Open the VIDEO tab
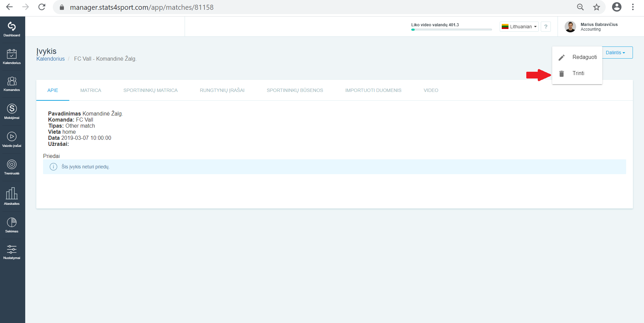Viewport: 644px width, 323px height. [431, 90]
